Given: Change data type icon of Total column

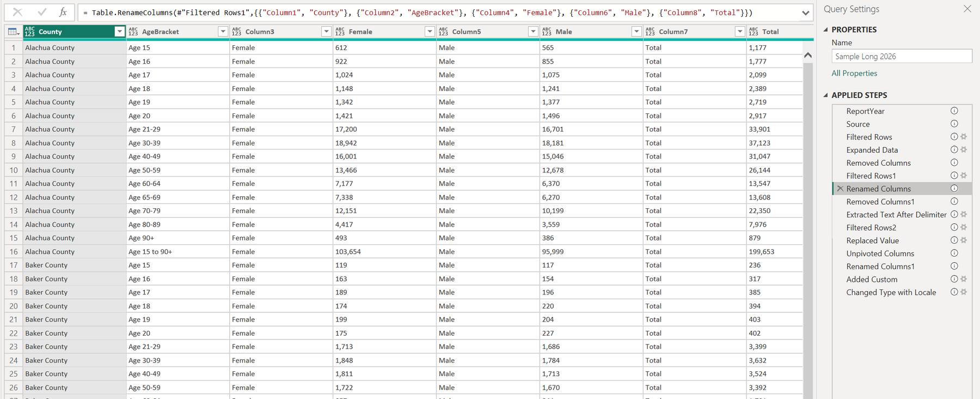Looking at the screenshot, I should [754, 32].
